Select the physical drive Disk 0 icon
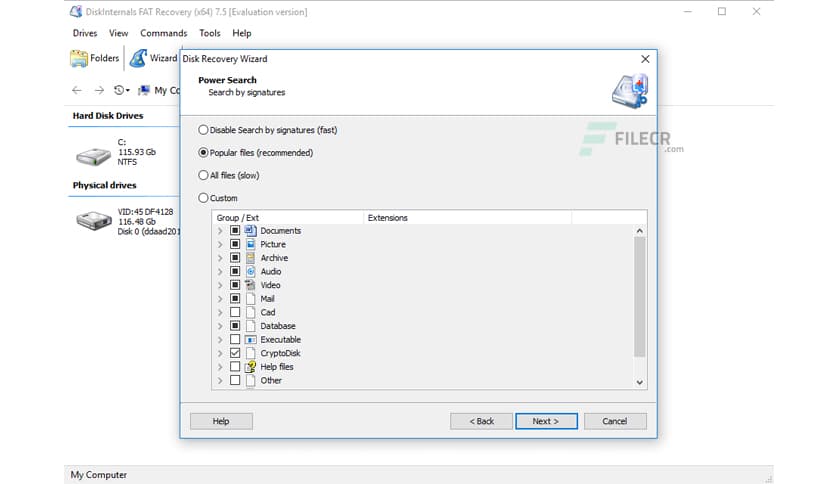 (93, 221)
